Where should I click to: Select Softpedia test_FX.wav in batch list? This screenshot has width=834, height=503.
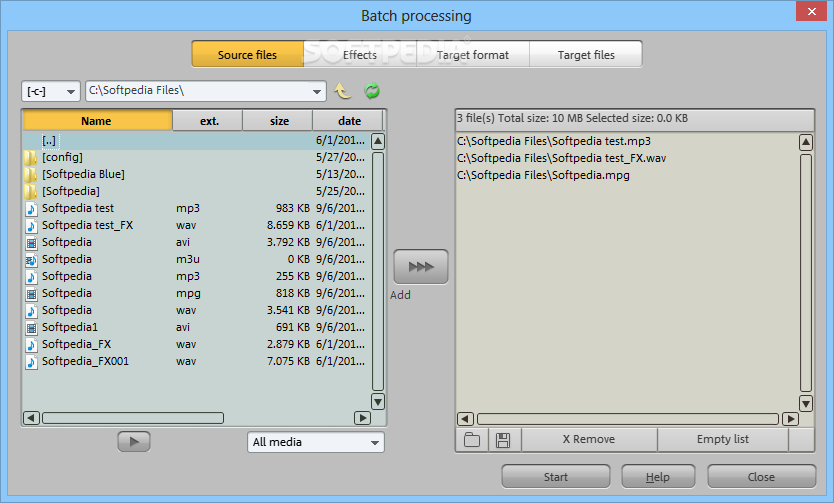pos(561,158)
